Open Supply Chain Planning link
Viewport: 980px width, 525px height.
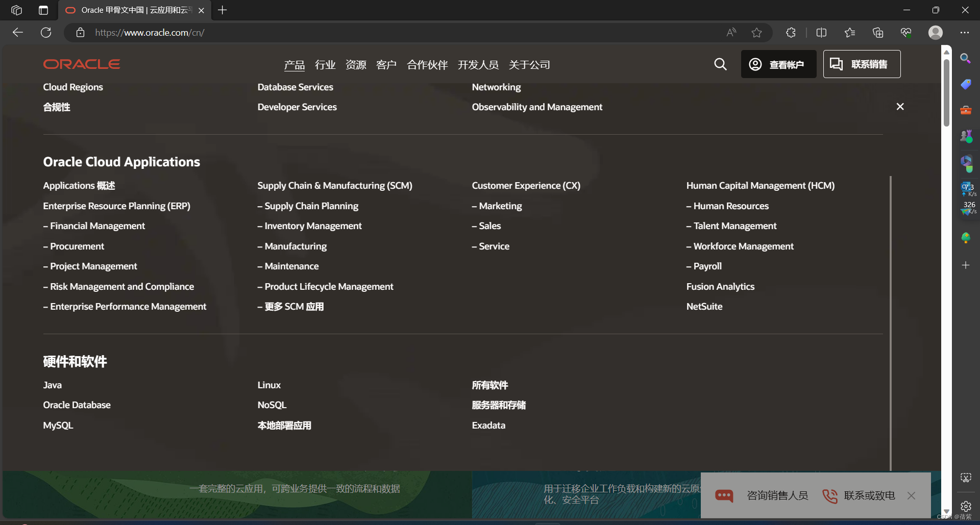click(x=308, y=206)
